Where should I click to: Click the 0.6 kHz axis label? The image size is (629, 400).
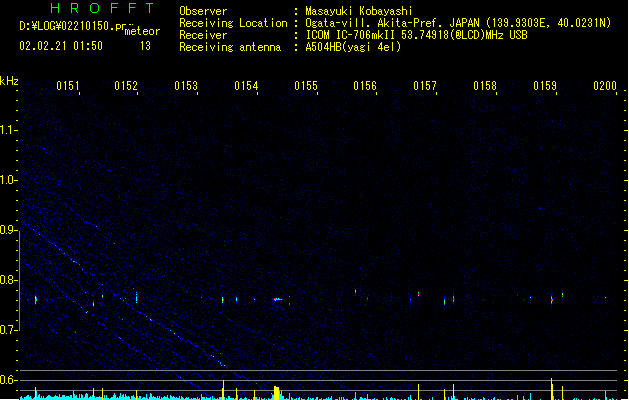(x=8, y=380)
